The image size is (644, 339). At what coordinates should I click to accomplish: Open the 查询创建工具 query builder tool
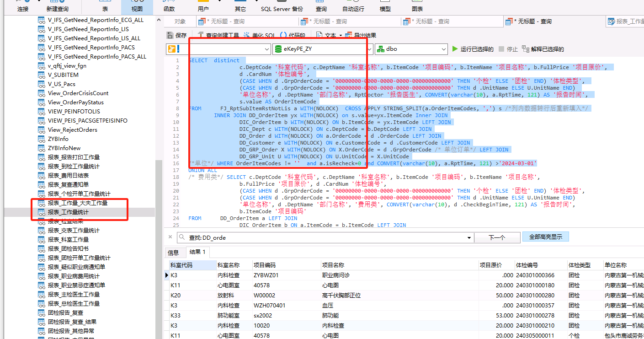pos(218,35)
